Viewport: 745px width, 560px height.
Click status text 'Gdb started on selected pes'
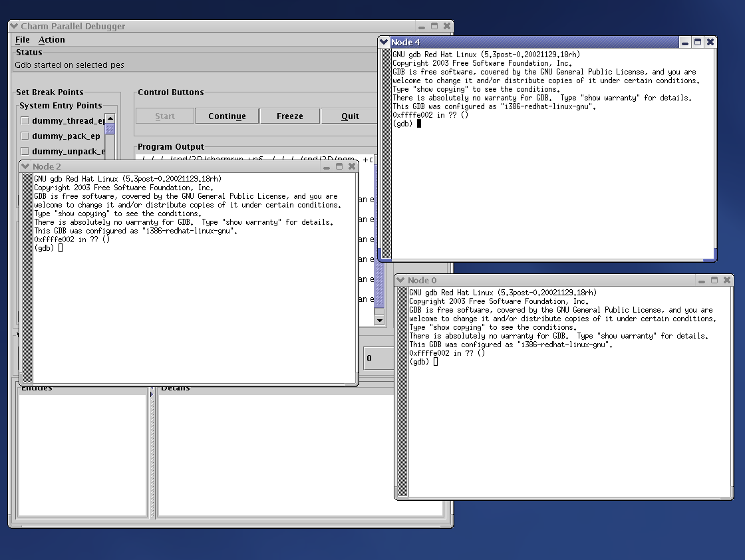(69, 65)
